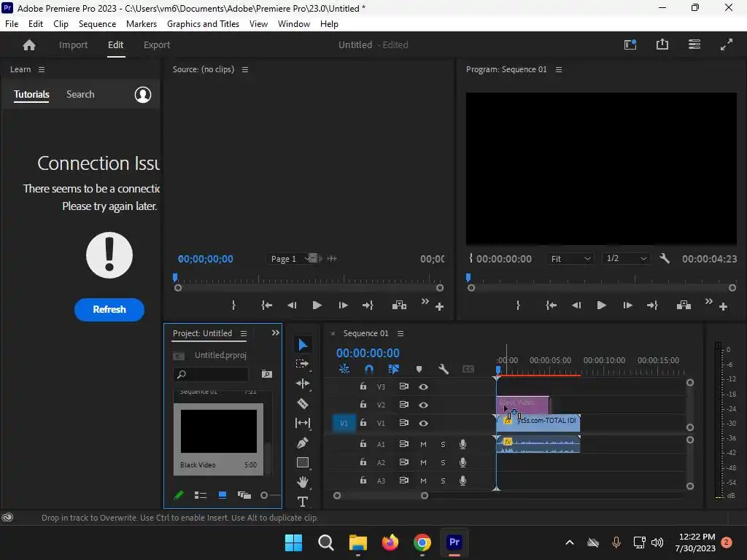Switch to the Import tab
The width and height of the screenshot is (747, 560).
pyautogui.click(x=74, y=44)
